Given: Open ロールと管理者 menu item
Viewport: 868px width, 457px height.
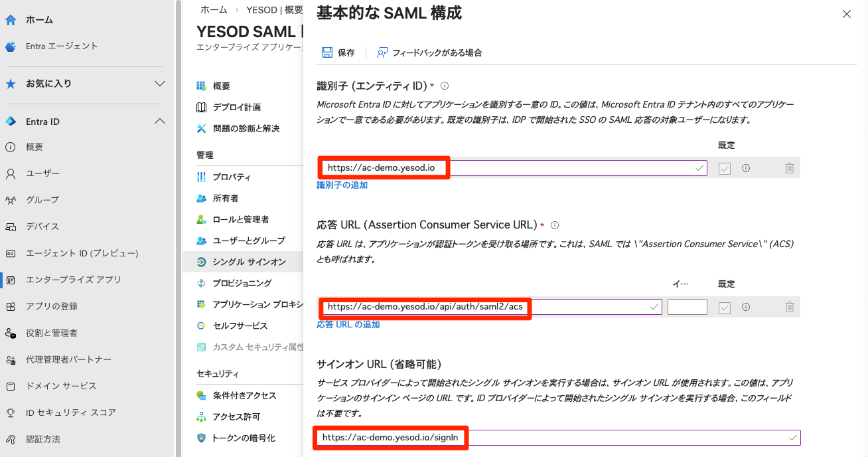Looking at the screenshot, I should [x=241, y=220].
